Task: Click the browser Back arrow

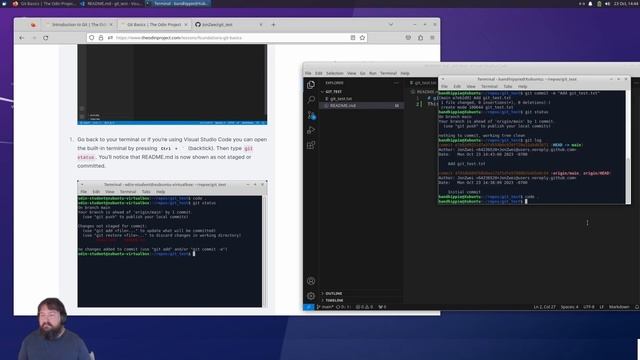Action: pyautogui.click(x=22, y=38)
